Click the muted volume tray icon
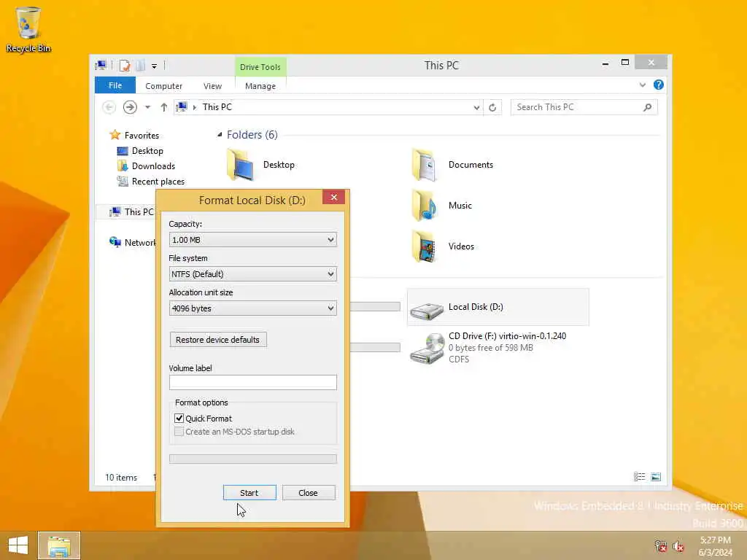747x560 pixels. pos(678,546)
